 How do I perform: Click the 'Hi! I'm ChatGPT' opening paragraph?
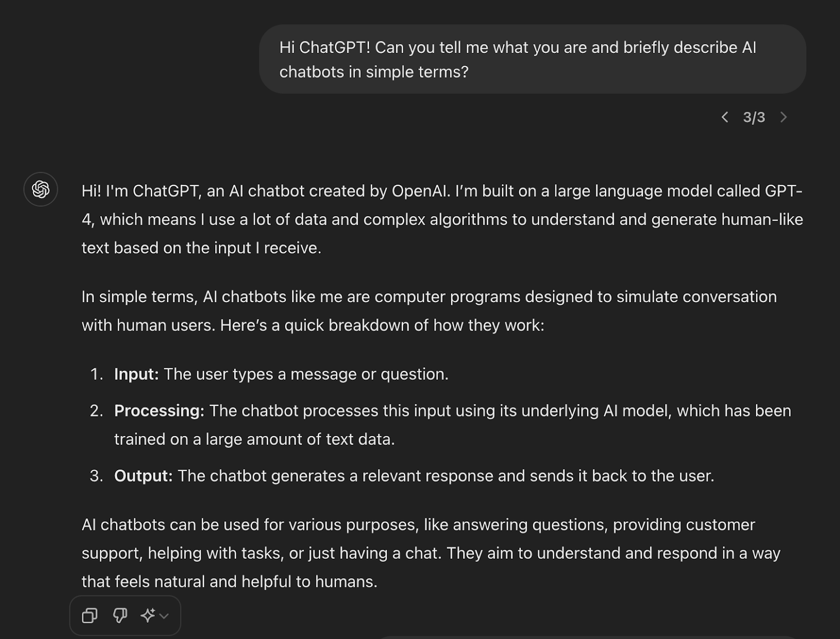(442, 219)
